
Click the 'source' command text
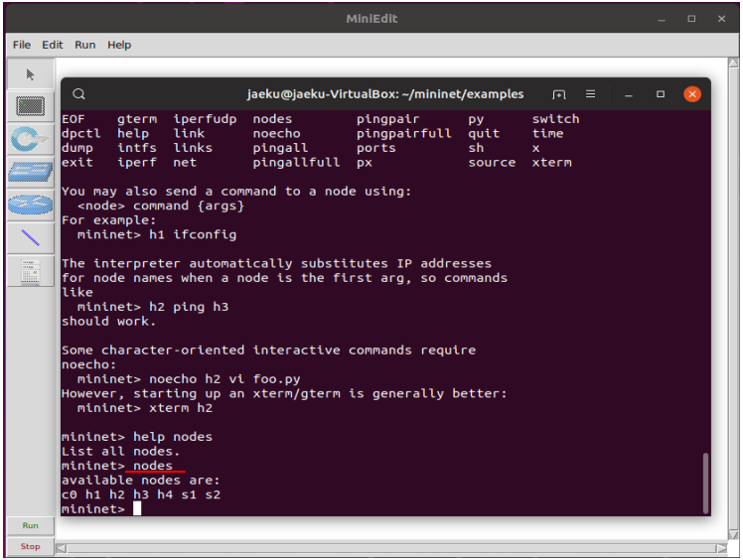click(492, 163)
